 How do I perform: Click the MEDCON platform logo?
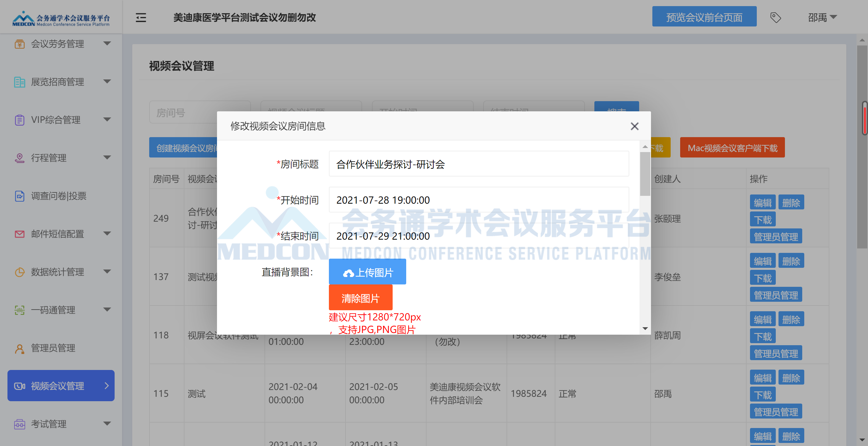point(61,19)
